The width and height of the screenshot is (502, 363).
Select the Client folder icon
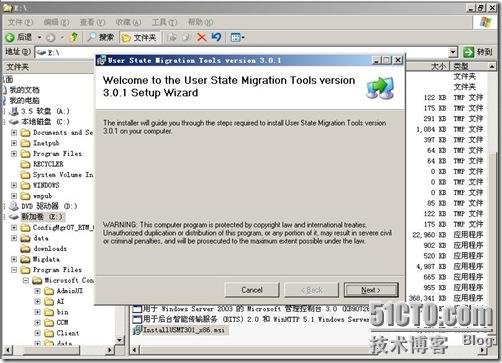pos(49,333)
